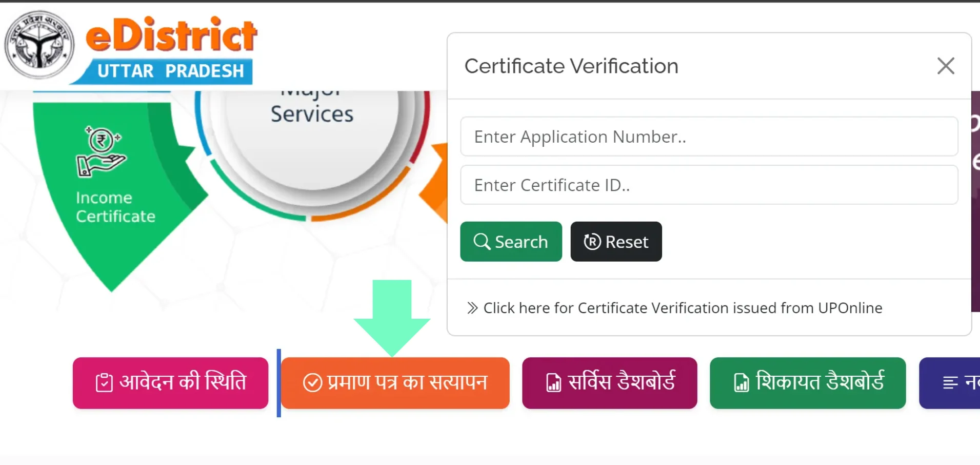The image size is (980, 465).
Task: Click the lines icon on purple button
Action: point(950,383)
